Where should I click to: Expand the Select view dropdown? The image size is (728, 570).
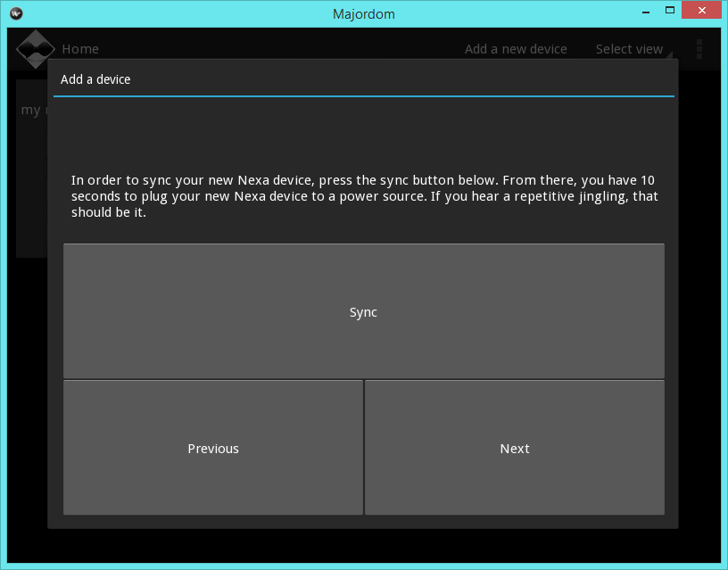pos(629,49)
